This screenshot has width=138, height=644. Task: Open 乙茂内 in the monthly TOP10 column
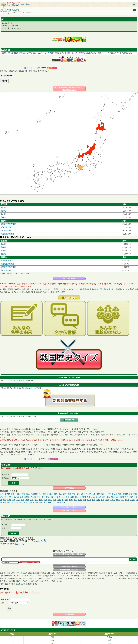pos(109,637)
